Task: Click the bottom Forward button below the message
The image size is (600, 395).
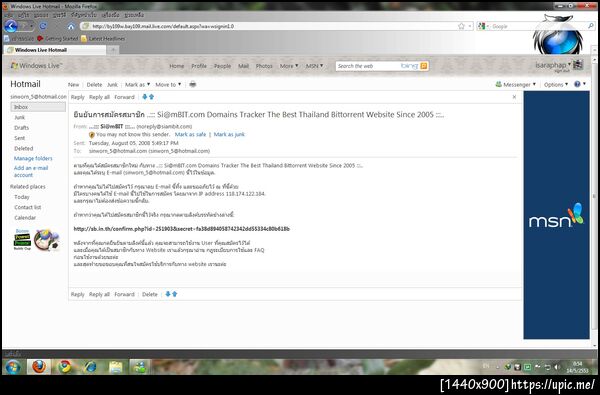Action: click(124, 294)
